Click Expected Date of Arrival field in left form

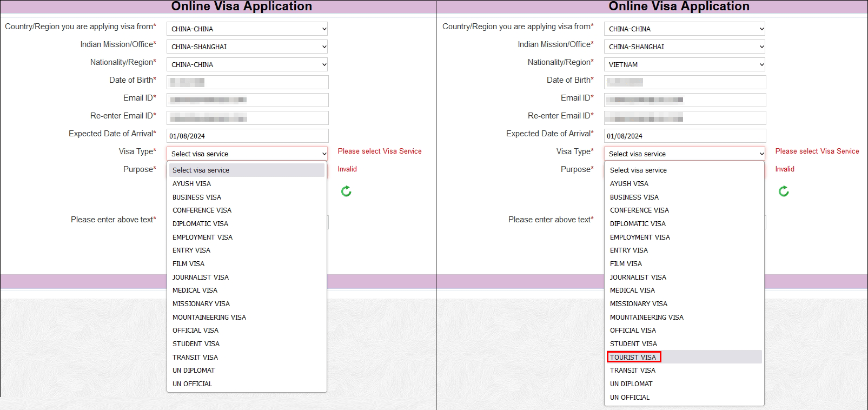[247, 136]
